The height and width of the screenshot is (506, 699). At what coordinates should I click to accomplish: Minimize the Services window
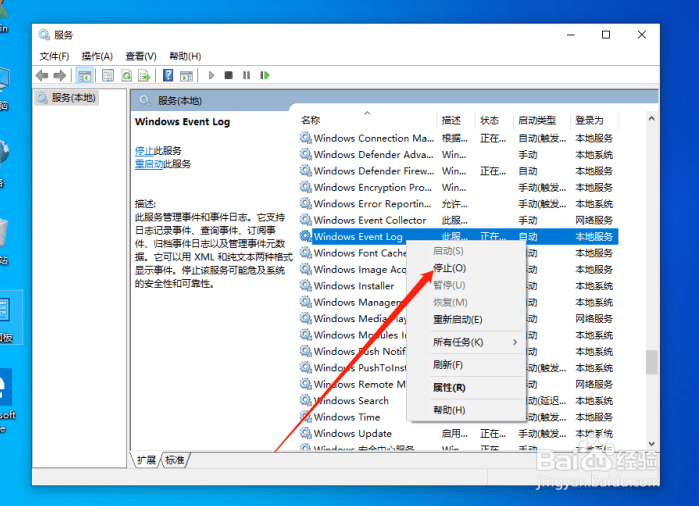coord(571,35)
